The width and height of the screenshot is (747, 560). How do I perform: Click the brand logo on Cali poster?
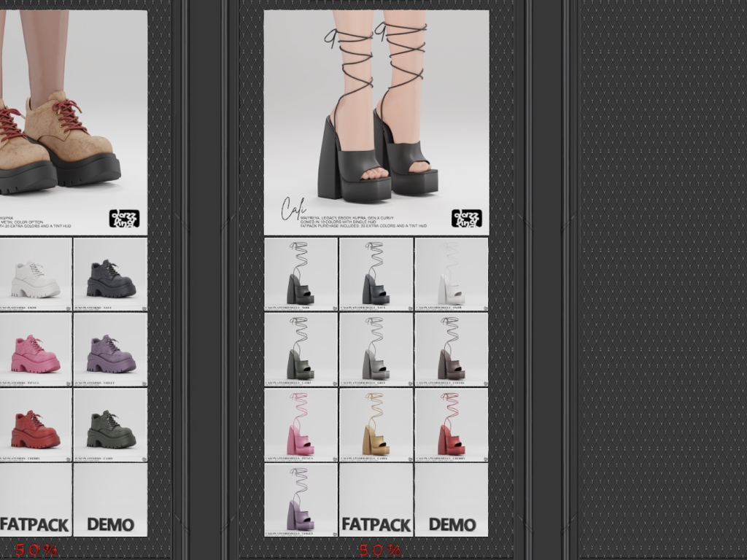467,218
